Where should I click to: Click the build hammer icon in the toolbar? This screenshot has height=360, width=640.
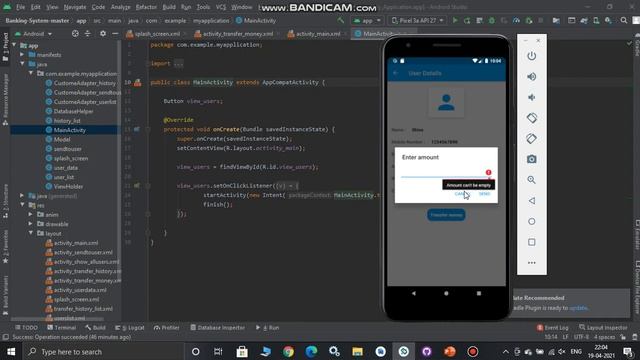[340, 20]
